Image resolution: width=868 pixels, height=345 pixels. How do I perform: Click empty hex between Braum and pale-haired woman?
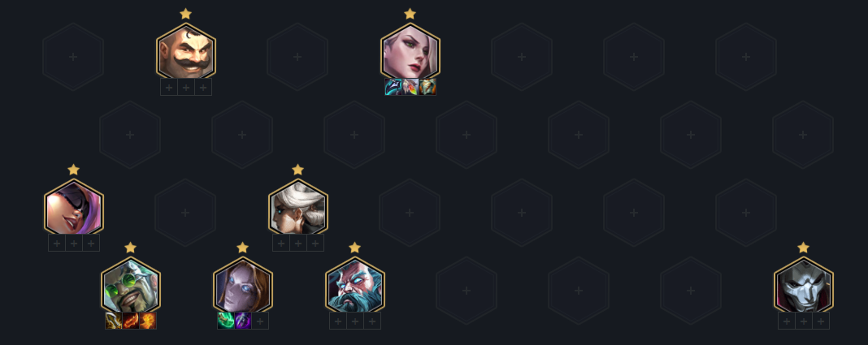297,56
